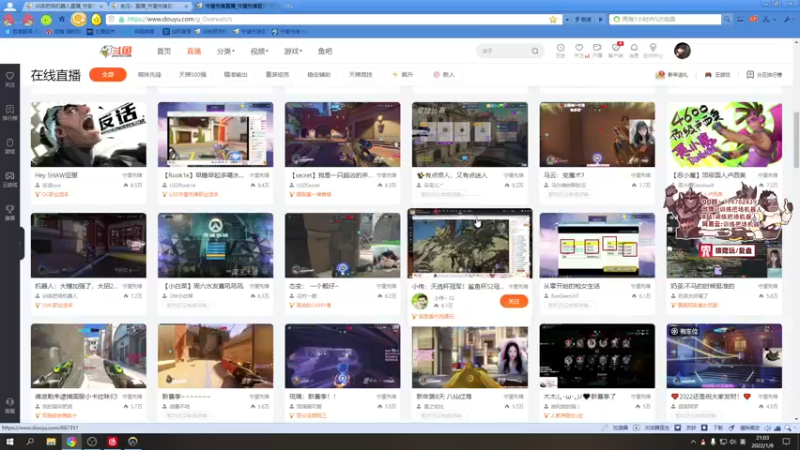Select the 天梯500强 filter tab
This screenshot has height=450, width=800.
click(192, 74)
